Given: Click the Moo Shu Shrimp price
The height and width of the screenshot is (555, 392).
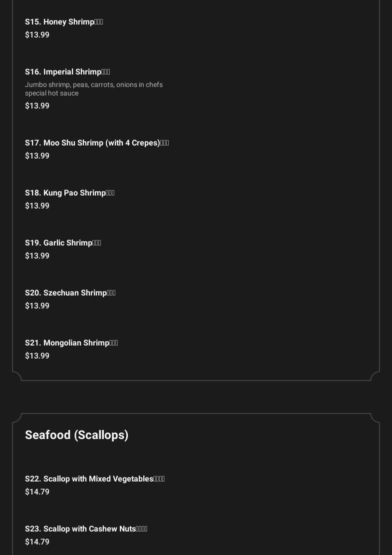Looking at the screenshot, I should [37, 155].
